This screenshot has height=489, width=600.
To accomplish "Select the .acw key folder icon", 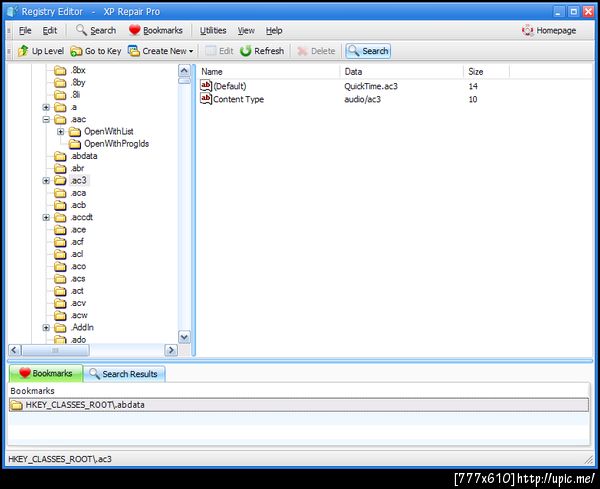I will pos(60,315).
